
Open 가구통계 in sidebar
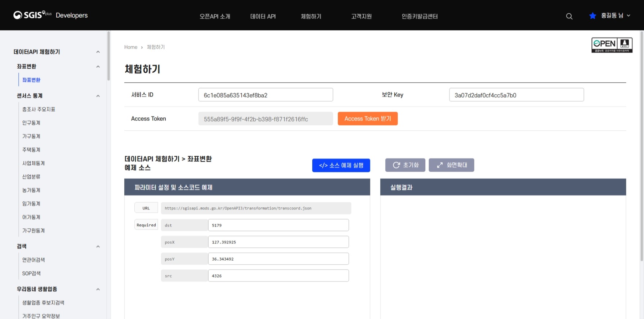coord(31,136)
